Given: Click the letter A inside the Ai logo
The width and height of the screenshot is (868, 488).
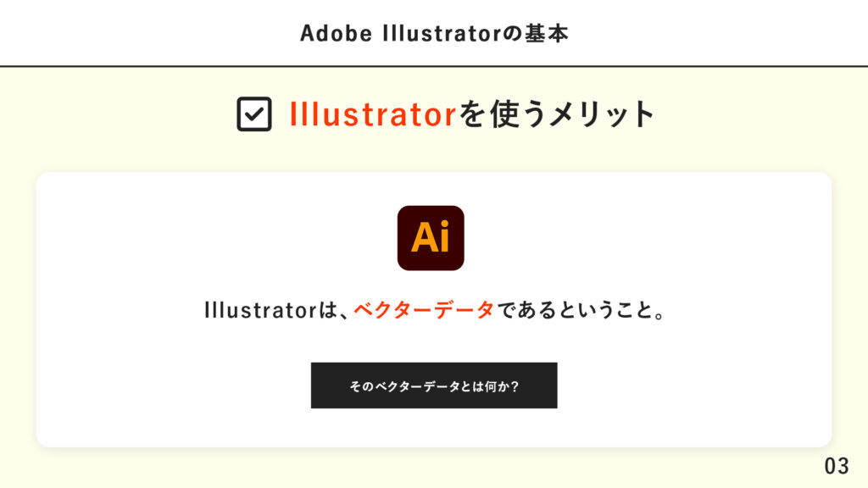Looking at the screenshot, I should coord(425,238).
